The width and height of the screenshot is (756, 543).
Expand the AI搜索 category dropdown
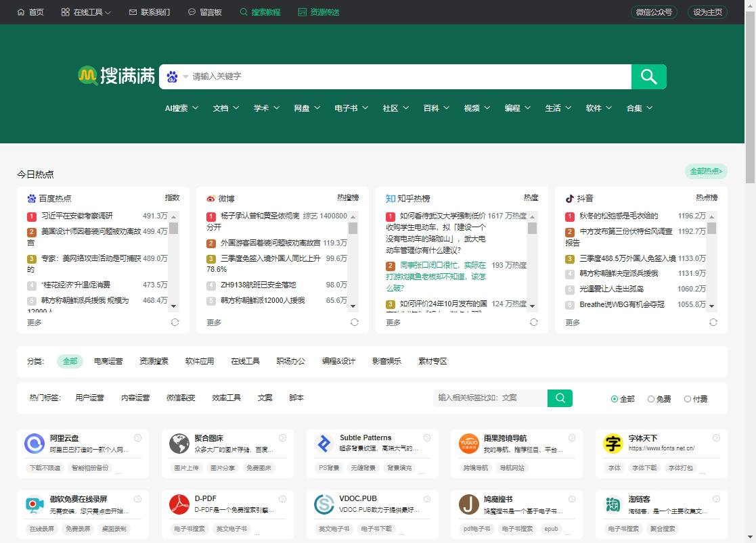(182, 108)
